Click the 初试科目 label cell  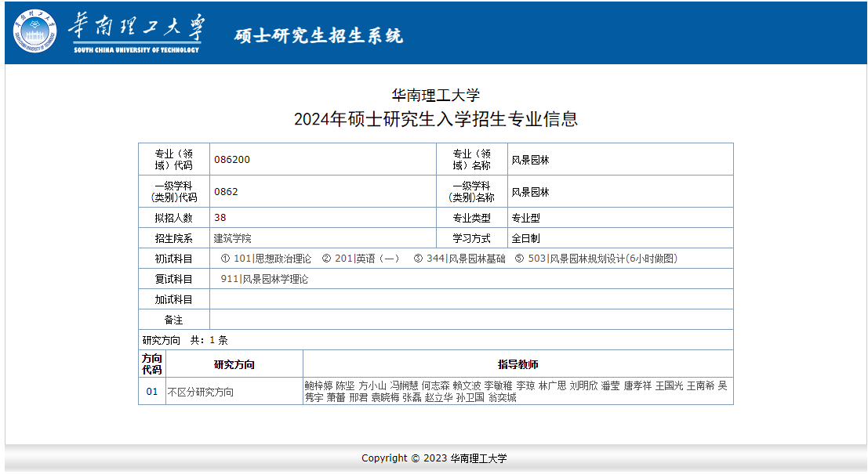[x=174, y=259]
